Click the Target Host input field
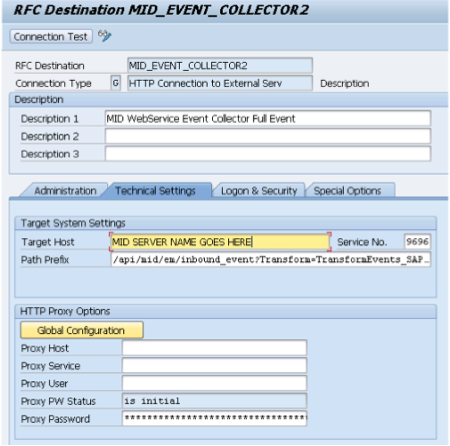 click(x=220, y=242)
